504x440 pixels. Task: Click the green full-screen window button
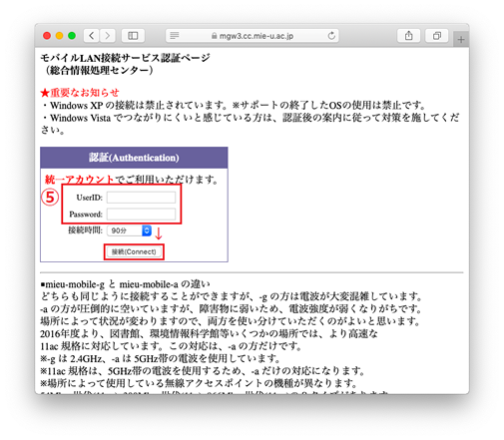(x=72, y=36)
